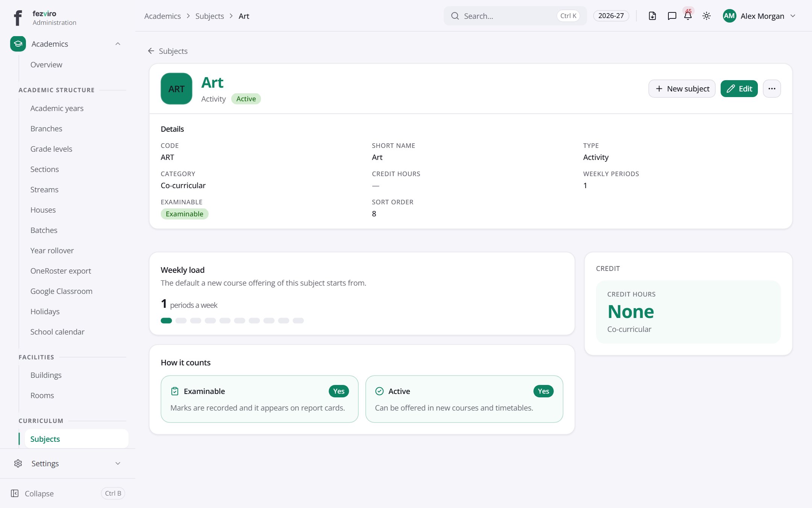Click the Collapse sidebar panel icon
812x508 pixels.
pos(15,493)
